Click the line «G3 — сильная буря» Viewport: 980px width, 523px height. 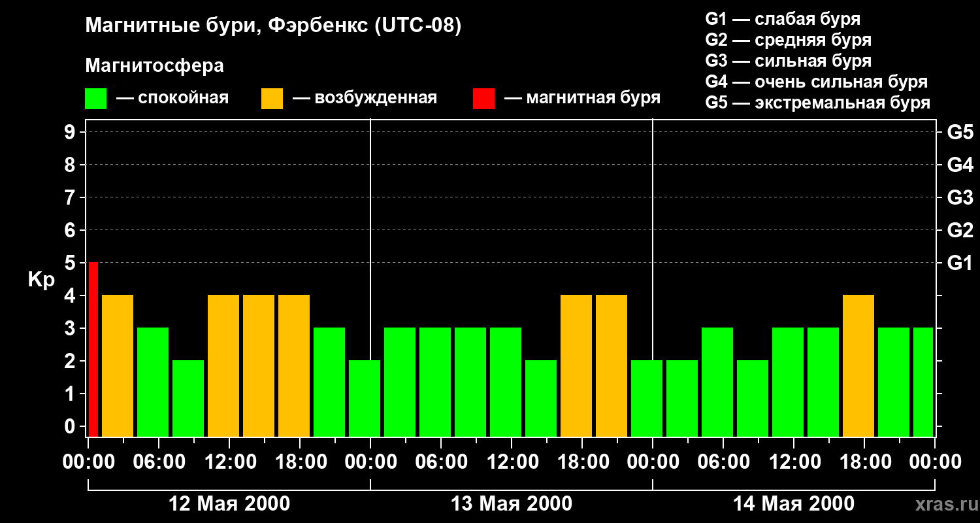pos(789,61)
